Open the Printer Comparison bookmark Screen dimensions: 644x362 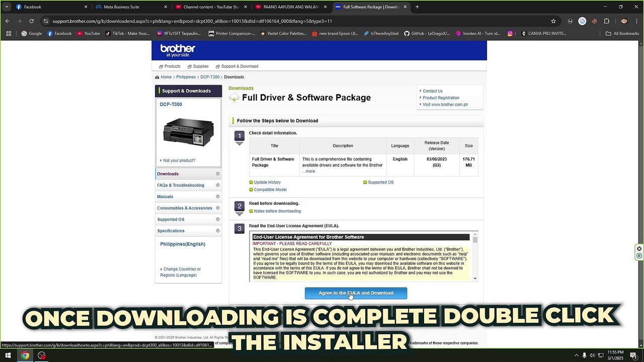pyautogui.click(x=231, y=33)
